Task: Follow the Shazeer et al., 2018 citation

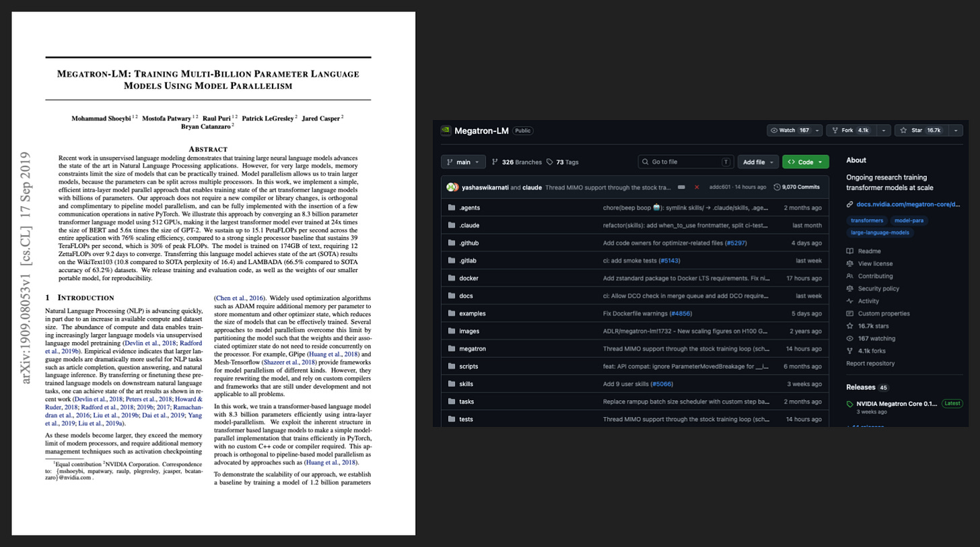Action: pos(289,362)
